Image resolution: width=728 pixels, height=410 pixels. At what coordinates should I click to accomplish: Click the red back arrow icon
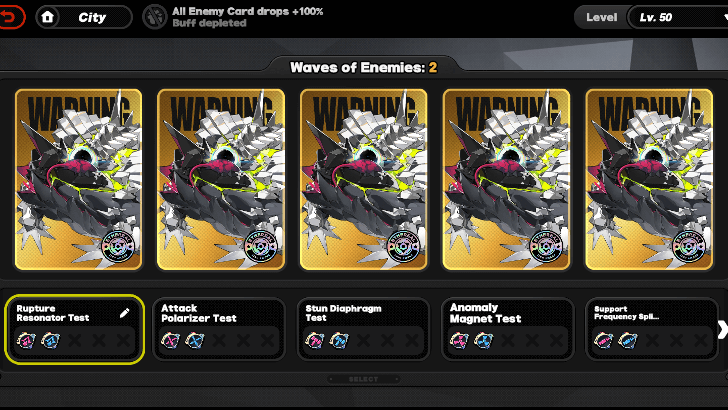10,17
